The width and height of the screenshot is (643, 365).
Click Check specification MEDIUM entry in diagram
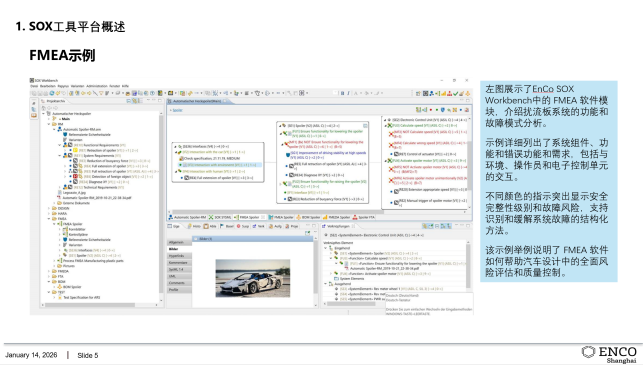pos(209,158)
